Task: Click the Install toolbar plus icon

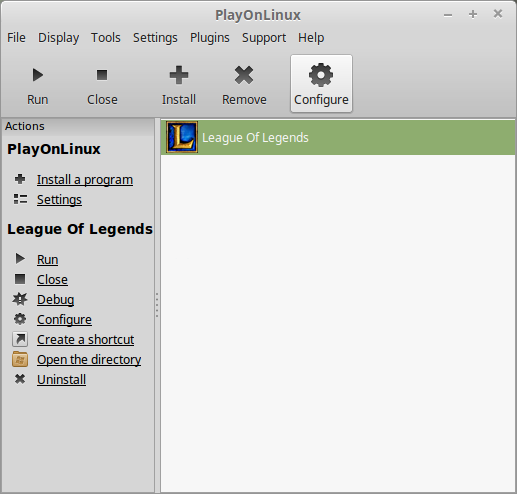Action: 179,75
